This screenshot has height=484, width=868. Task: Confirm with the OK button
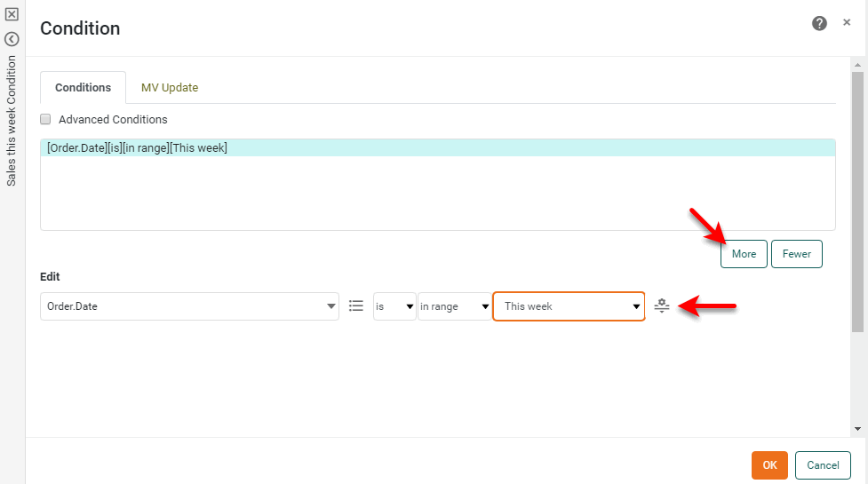(769, 465)
